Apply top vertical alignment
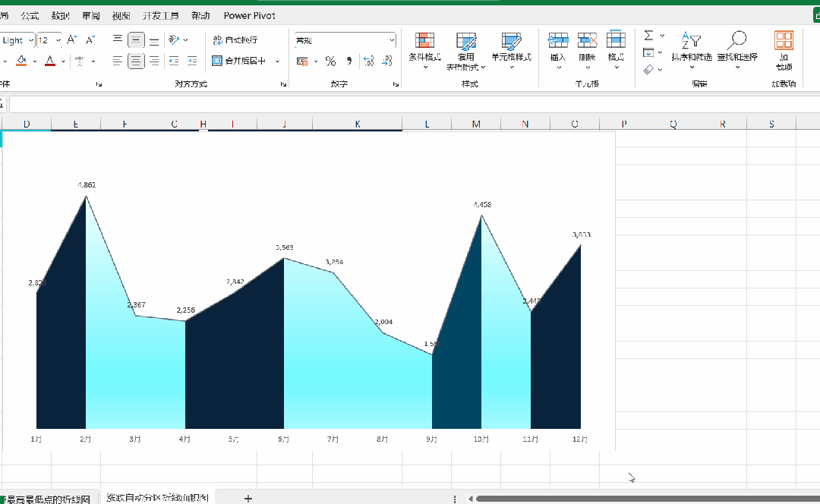Image resolution: width=820 pixels, height=504 pixels. (118, 39)
